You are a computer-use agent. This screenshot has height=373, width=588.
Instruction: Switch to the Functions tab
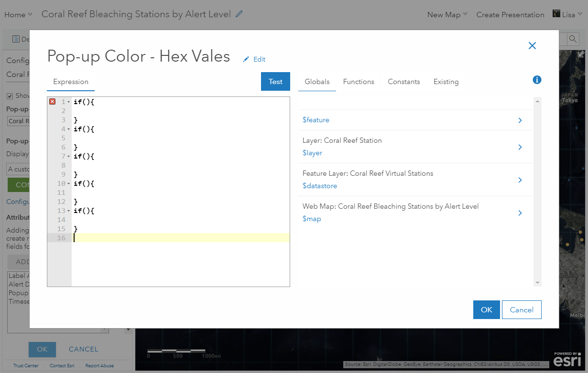click(x=359, y=82)
